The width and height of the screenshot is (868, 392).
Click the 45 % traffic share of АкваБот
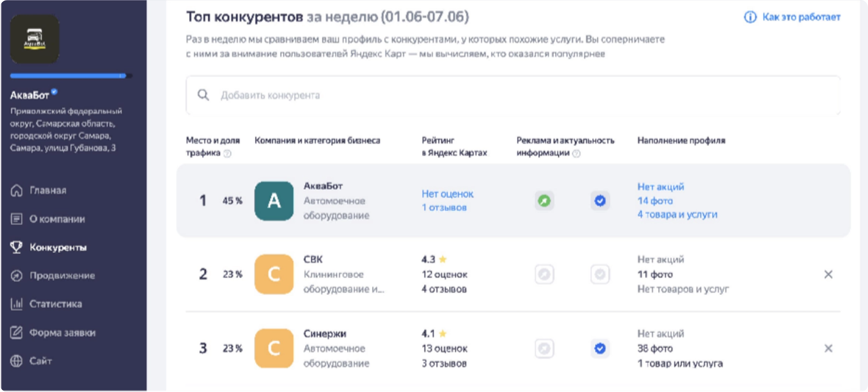tap(232, 201)
